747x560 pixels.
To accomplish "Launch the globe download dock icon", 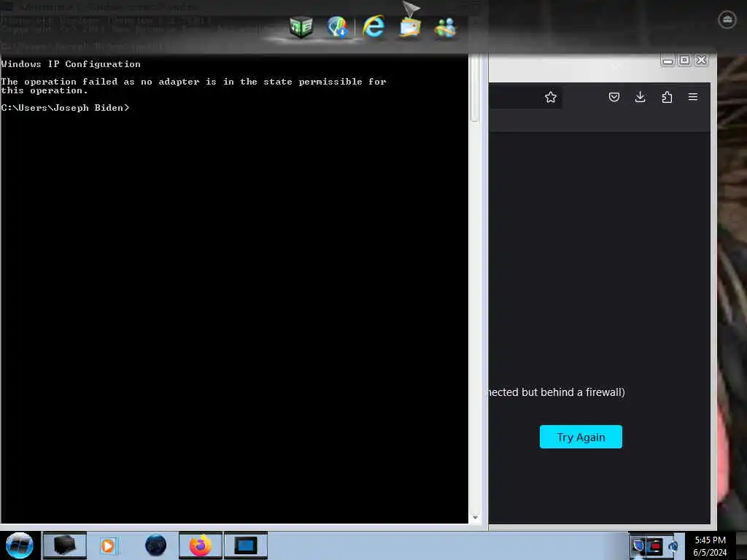I will coord(337,27).
